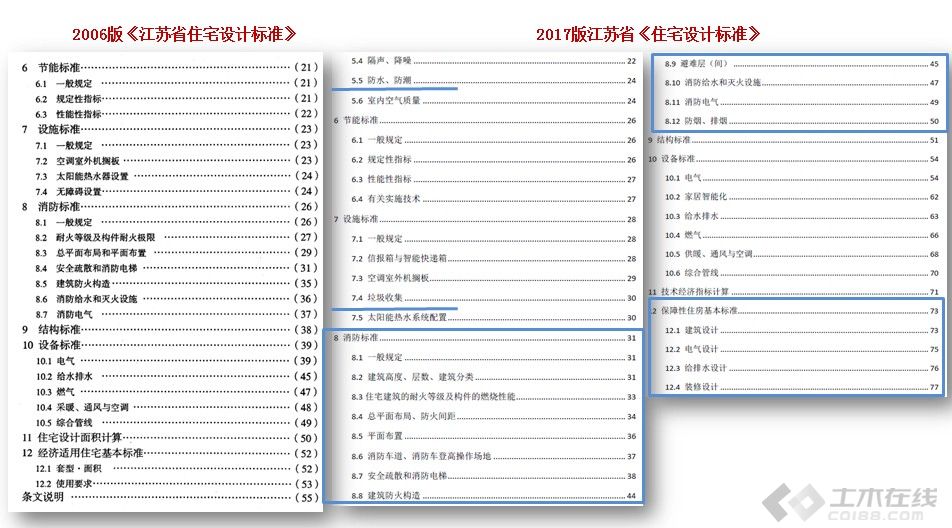
Task: Click '7.5 太阳能热水系统配置' entry
Action: [399, 317]
